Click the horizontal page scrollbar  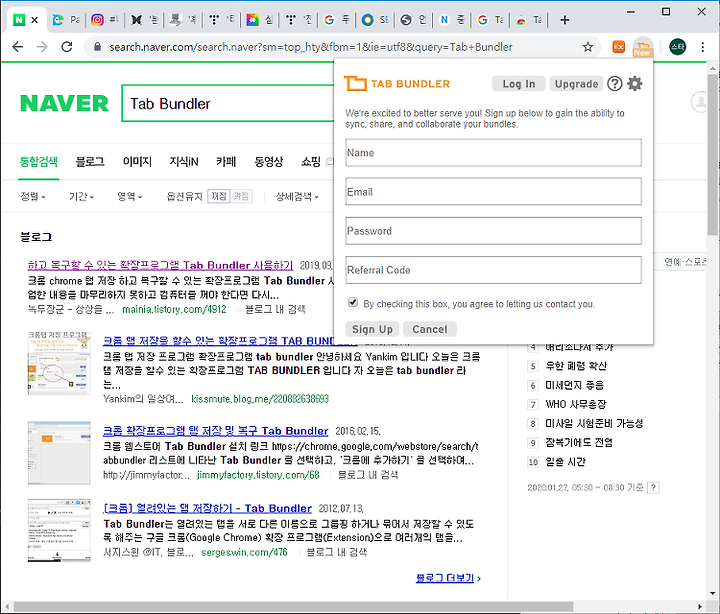(293, 607)
